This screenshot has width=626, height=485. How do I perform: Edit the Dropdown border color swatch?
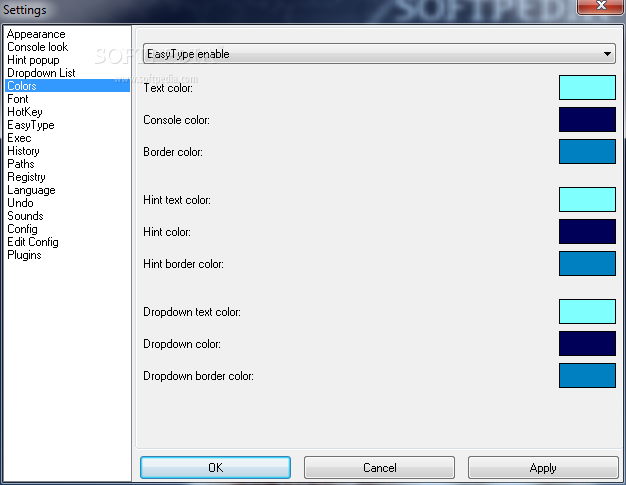pos(587,375)
